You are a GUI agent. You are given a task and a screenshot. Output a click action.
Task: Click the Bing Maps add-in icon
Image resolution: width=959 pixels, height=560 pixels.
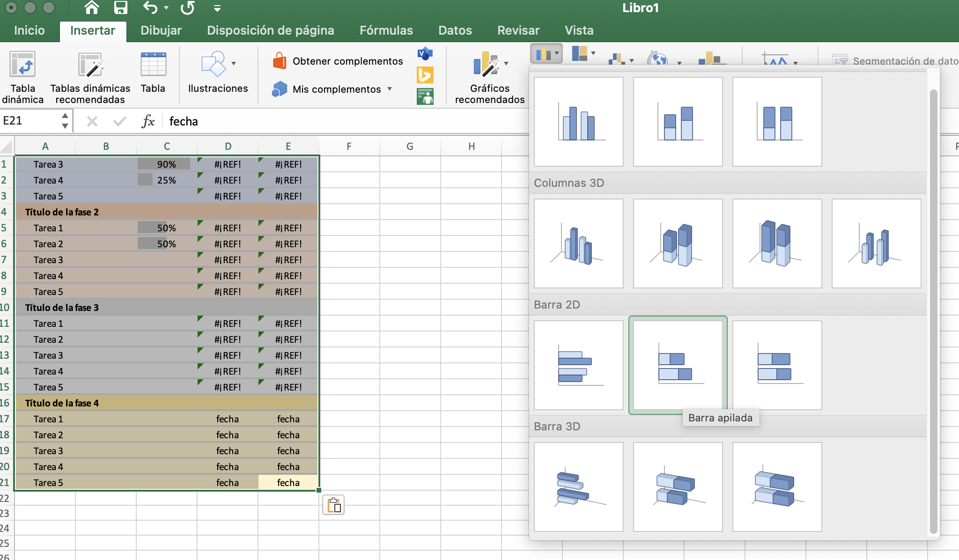425,75
